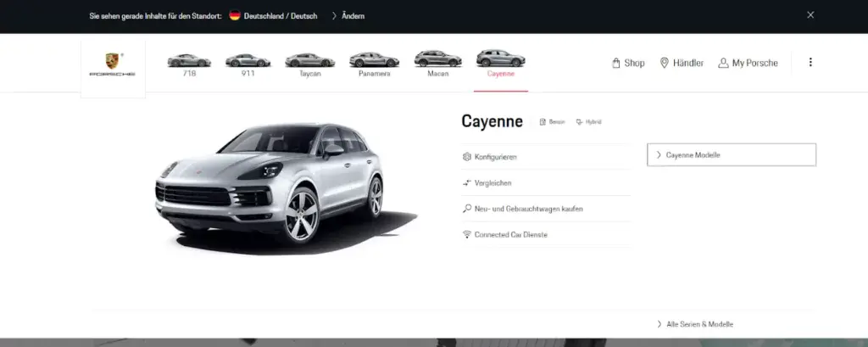Expand Cayenne Modelle list
This screenshot has width=868, height=347.
click(731, 155)
